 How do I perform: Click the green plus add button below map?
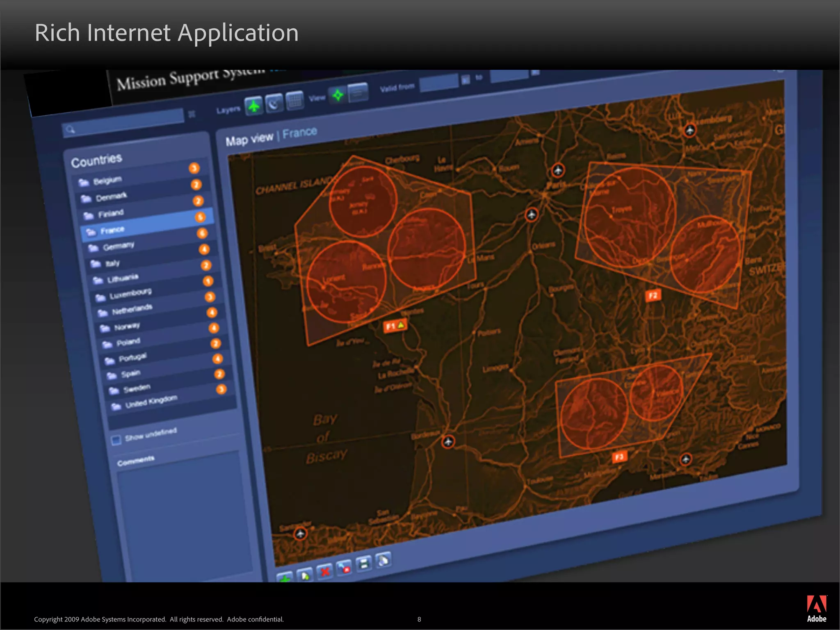click(284, 577)
